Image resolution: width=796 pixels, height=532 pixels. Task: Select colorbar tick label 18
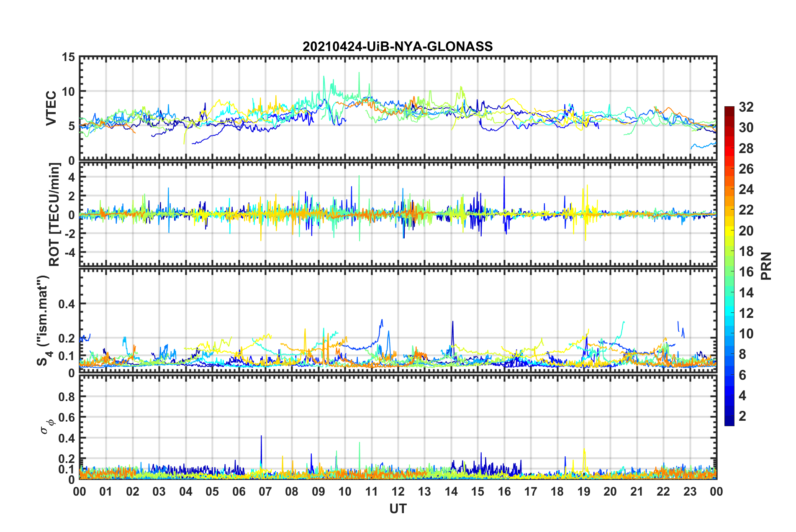pos(746,251)
